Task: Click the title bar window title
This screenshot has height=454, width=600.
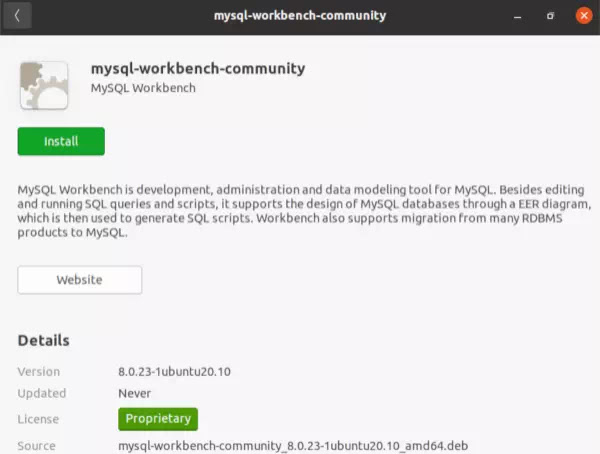Action: 300,16
